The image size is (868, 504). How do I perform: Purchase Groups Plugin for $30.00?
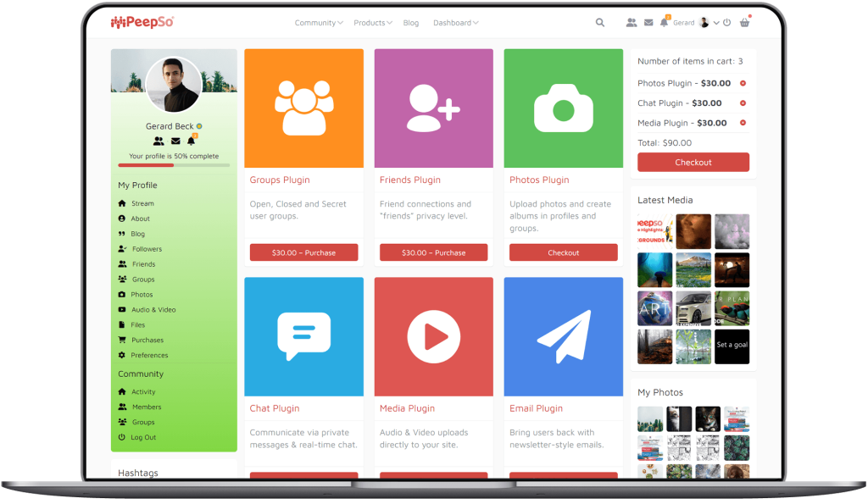tap(304, 252)
